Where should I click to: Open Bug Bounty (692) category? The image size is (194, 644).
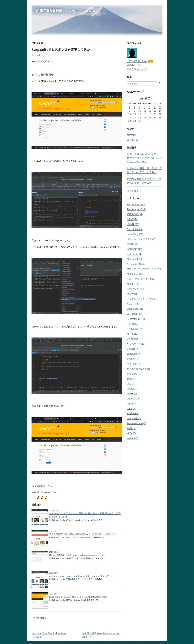pos(136,205)
